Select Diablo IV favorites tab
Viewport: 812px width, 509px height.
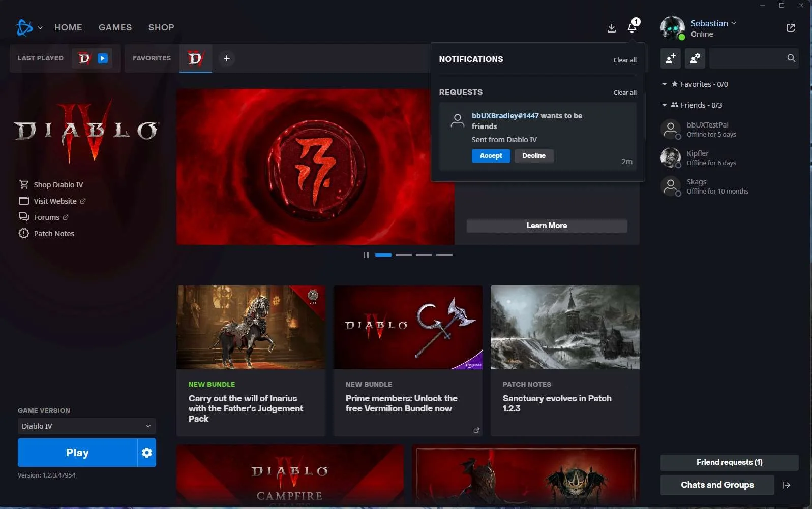(196, 58)
